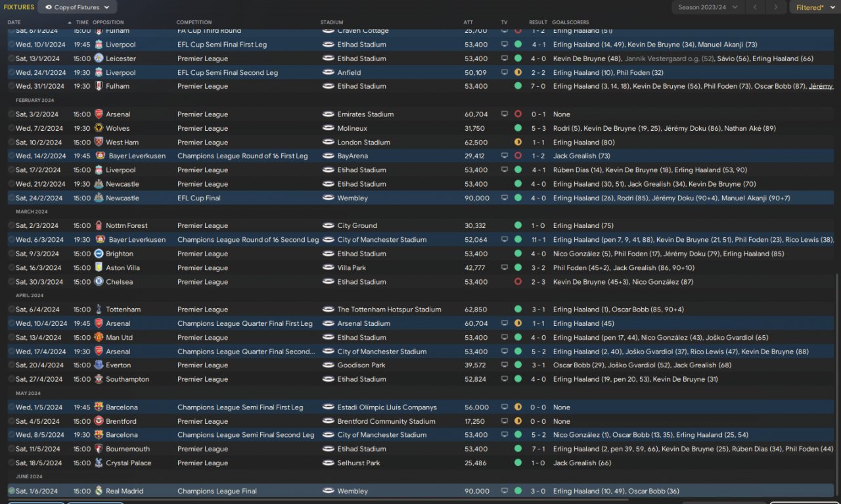Click the TV icon on Aston Villa row
The height and width of the screenshot is (504, 841).
pos(505,268)
